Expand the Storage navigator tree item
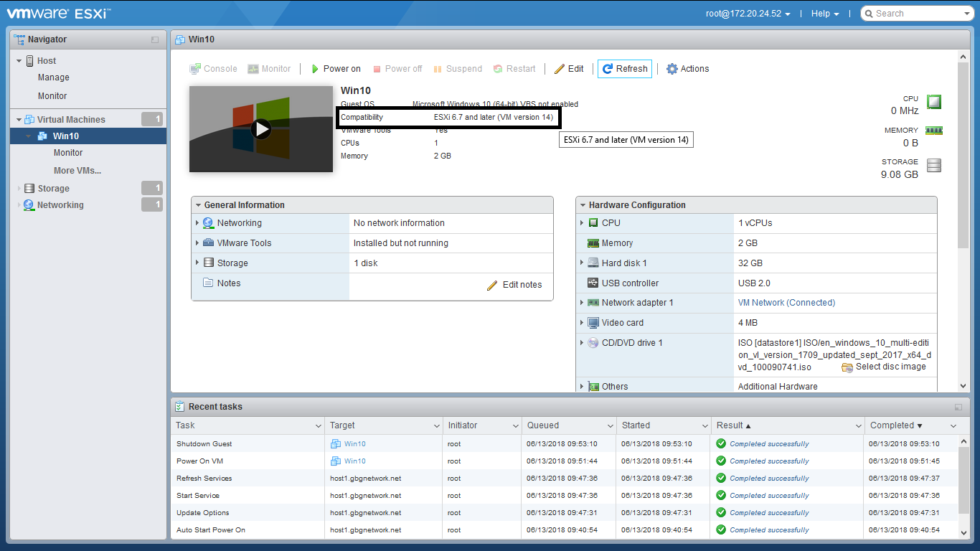980x551 pixels. click(19, 189)
